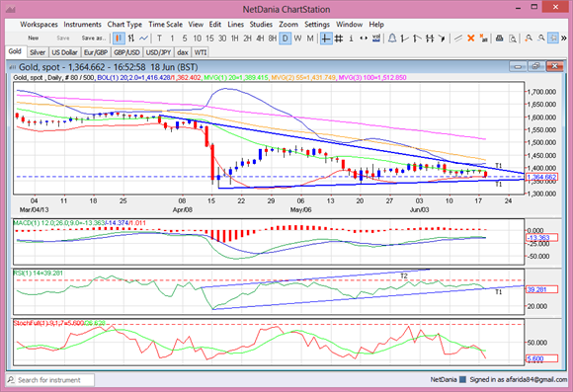The height and width of the screenshot is (392, 573).
Task: Click the Save button
Action: tap(63, 38)
